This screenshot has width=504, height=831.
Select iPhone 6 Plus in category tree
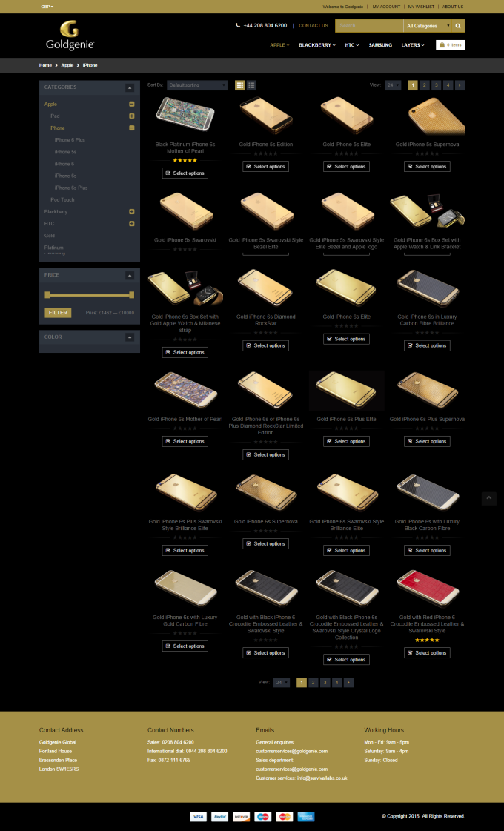(x=70, y=140)
